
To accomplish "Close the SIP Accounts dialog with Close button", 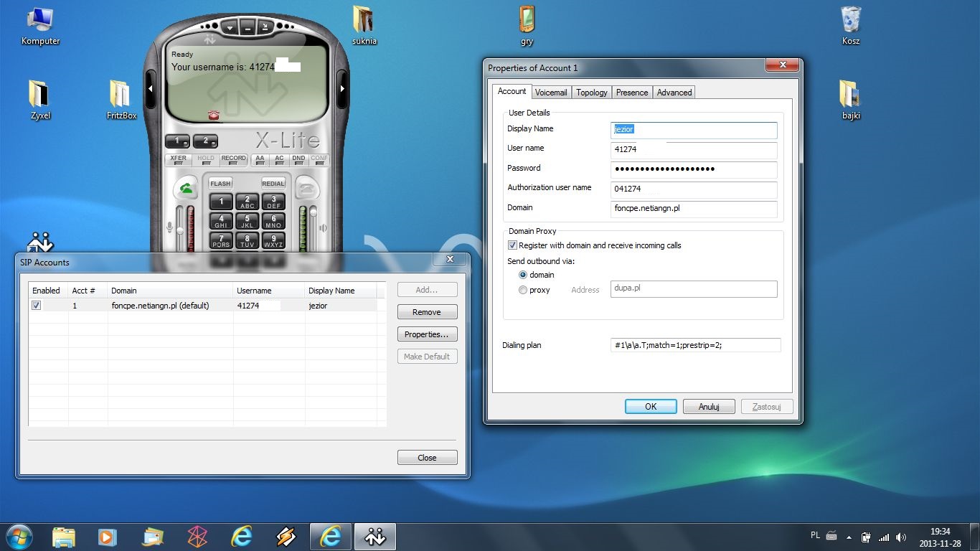I will (x=427, y=458).
